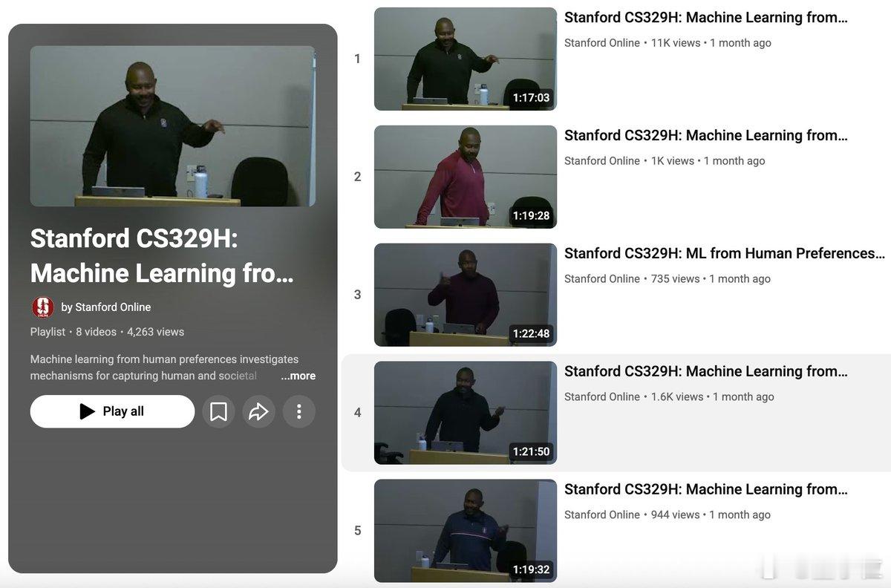
Task: Click Stanford Online under the 944 views video
Action: pos(602,515)
